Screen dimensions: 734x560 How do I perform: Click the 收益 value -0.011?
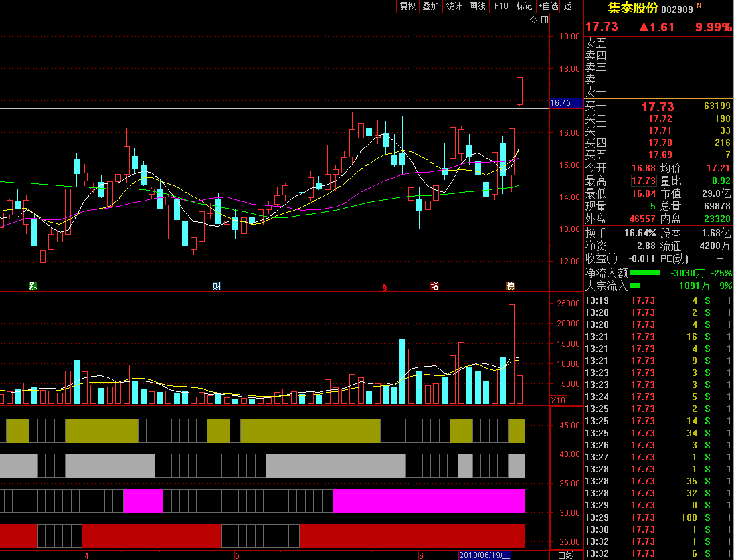tap(641, 258)
